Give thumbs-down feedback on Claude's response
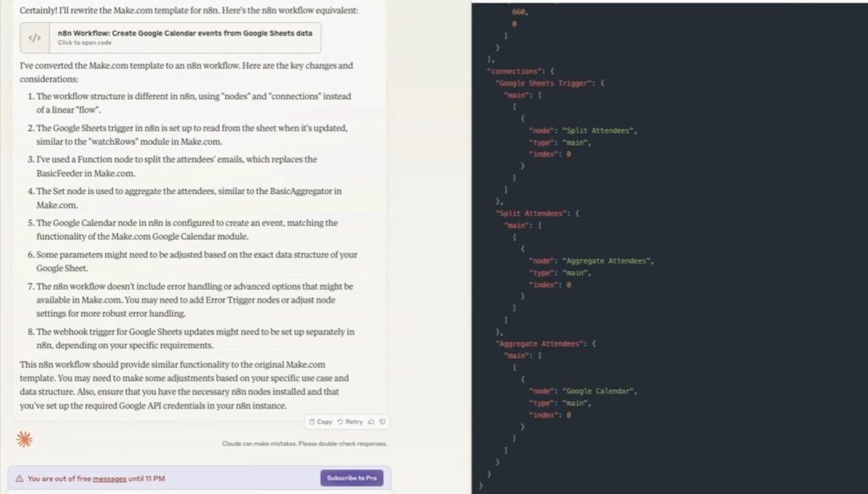The height and width of the screenshot is (494, 868). pyautogui.click(x=382, y=421)
